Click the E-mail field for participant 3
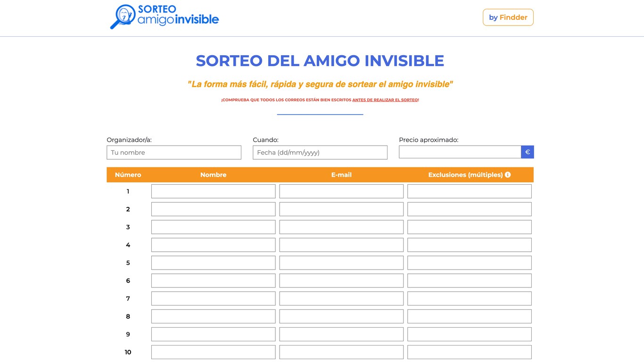 click(x=341, y=227)
